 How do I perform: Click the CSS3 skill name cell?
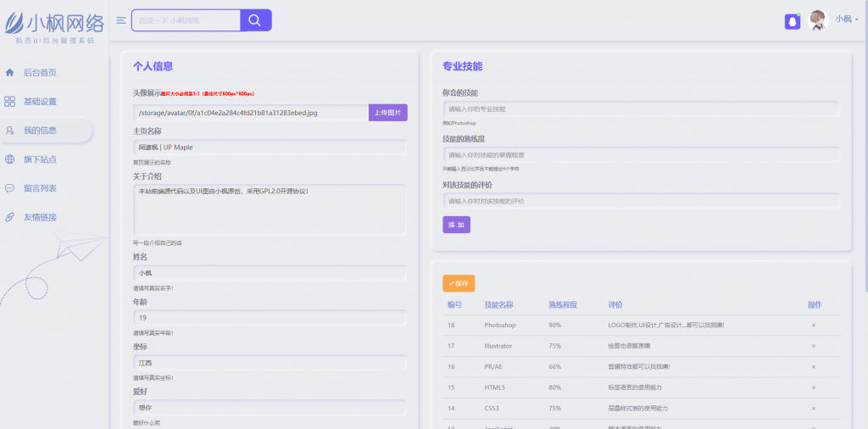point(492,409)
